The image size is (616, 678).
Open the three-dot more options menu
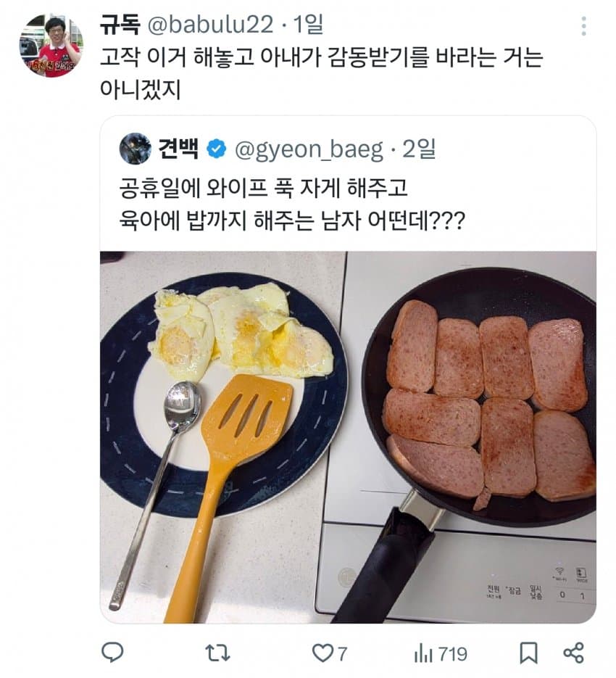(x=583, y=27)
